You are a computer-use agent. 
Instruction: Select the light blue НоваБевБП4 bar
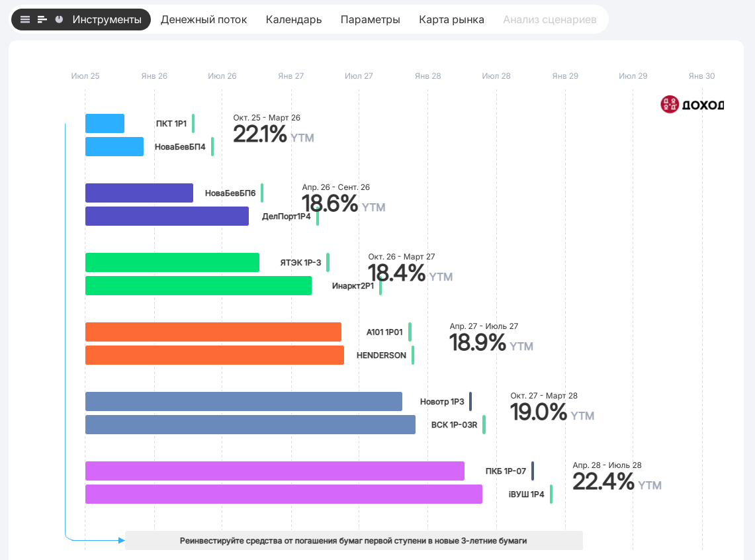(114, 146)
